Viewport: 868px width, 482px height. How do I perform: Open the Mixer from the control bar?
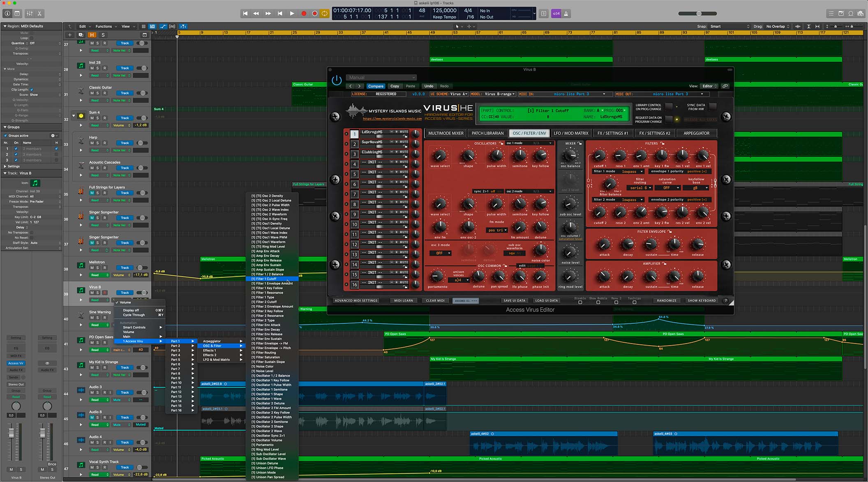[x=30, y=14]
